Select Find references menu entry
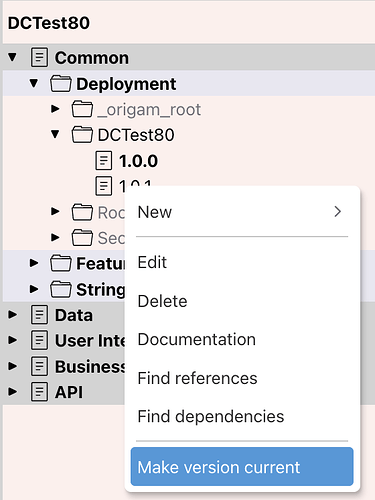Screen dimensions: 375x500 [242, 378]
